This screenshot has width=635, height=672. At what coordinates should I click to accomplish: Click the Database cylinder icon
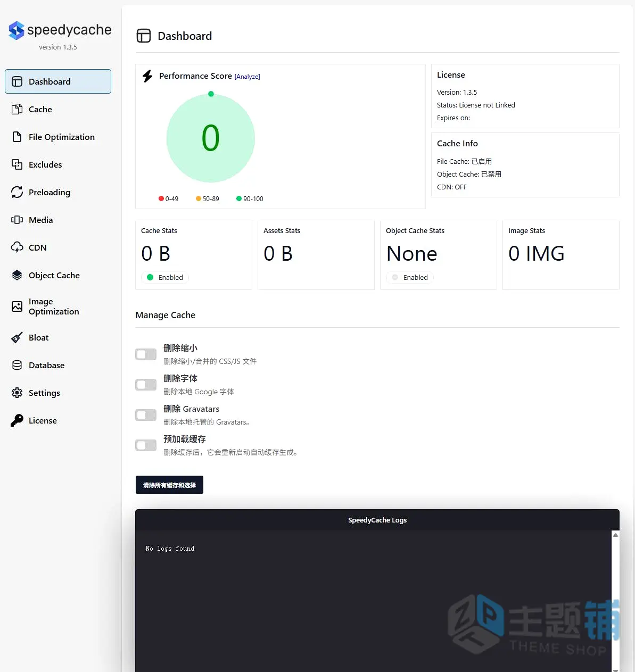(17, 365)
